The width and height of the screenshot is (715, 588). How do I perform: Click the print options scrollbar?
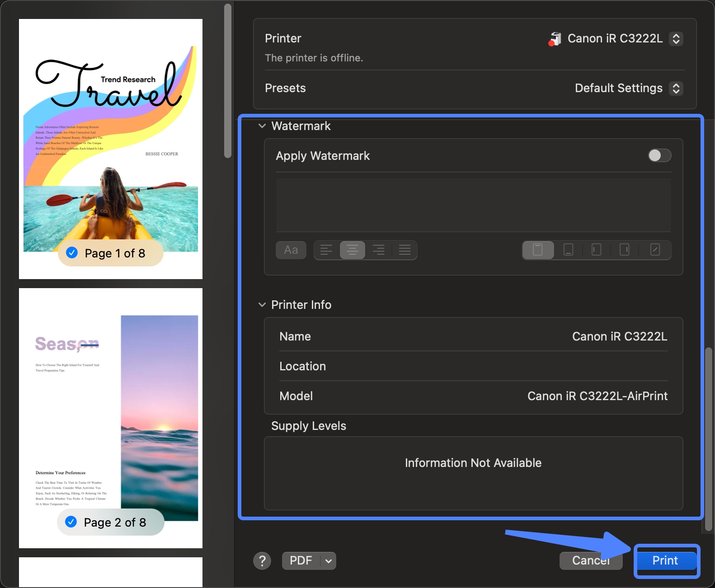[x=709, y=439]
